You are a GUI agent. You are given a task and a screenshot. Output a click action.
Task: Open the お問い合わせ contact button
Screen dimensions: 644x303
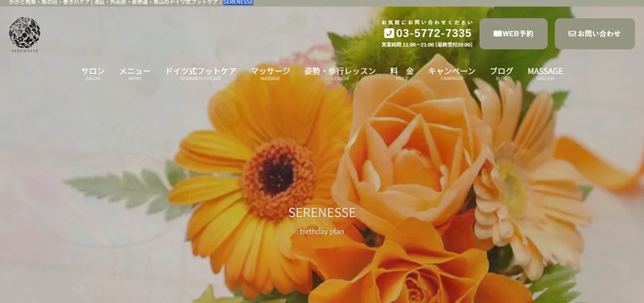click(595, 34)
